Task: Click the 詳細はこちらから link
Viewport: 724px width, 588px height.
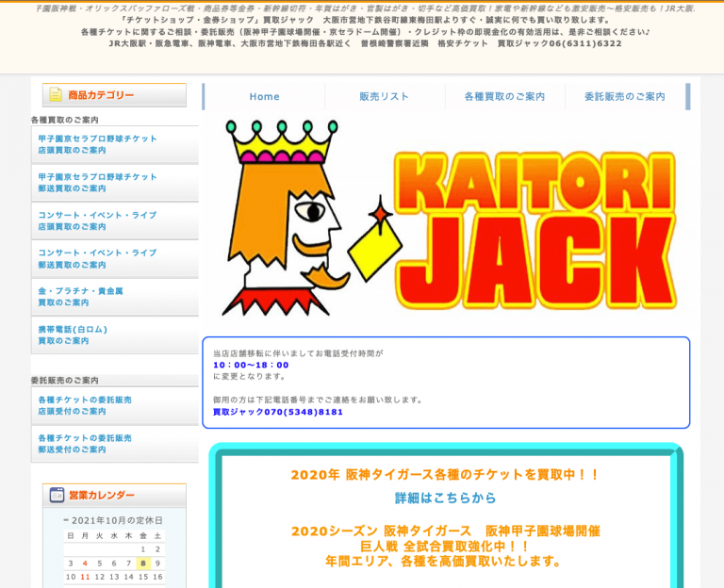Action: [x=445, y=498]
